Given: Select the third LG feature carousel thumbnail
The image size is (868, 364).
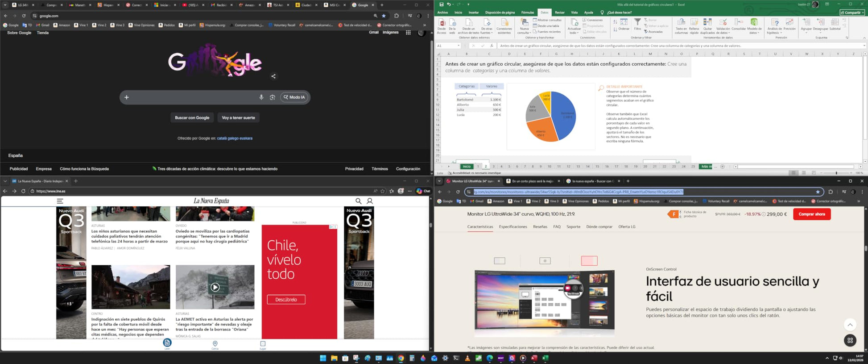Looking at the screenshot, I should tap(589, 261).
